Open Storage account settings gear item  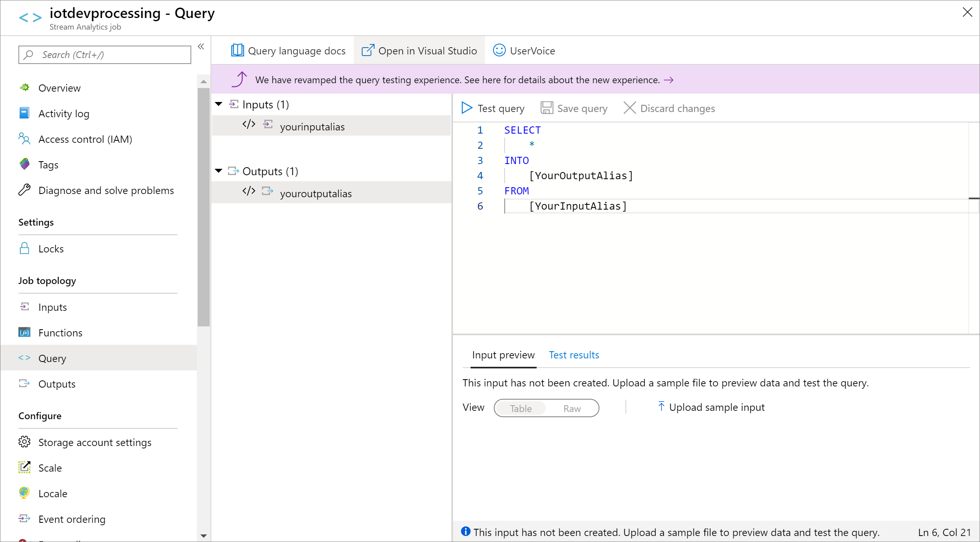tap(94, 442)
